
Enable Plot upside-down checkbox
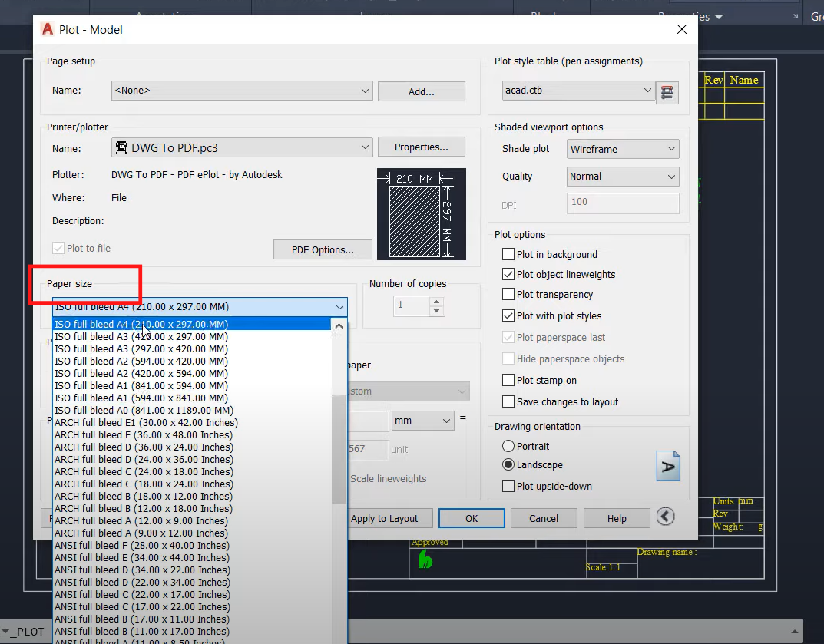[508, 487]
